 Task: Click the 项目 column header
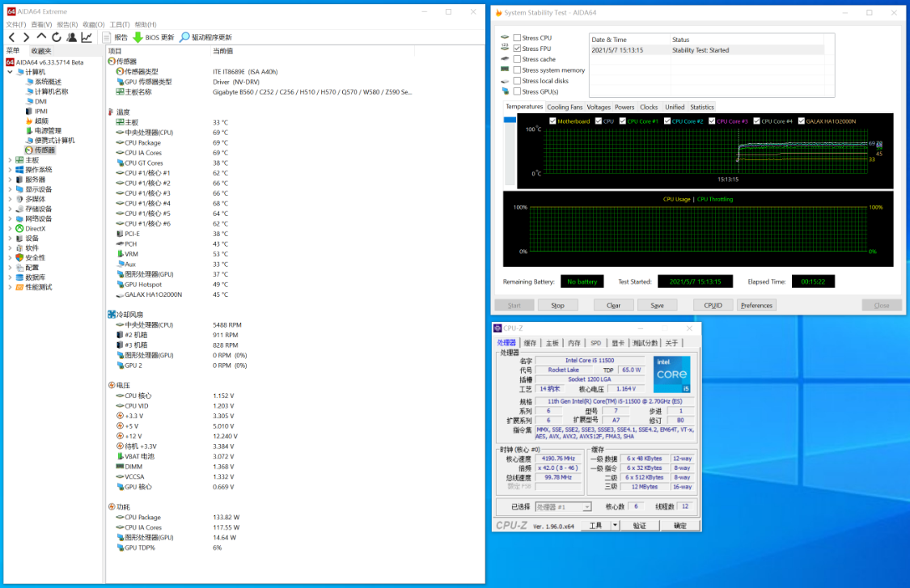click(115, 51)
